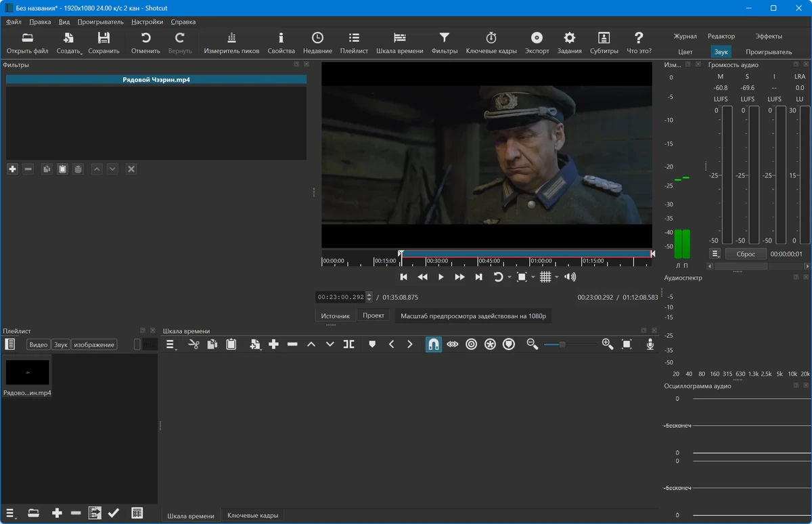Screen dimensions: 812x524
Task: Select the Проигрыватель layout button
Action: 769,51
